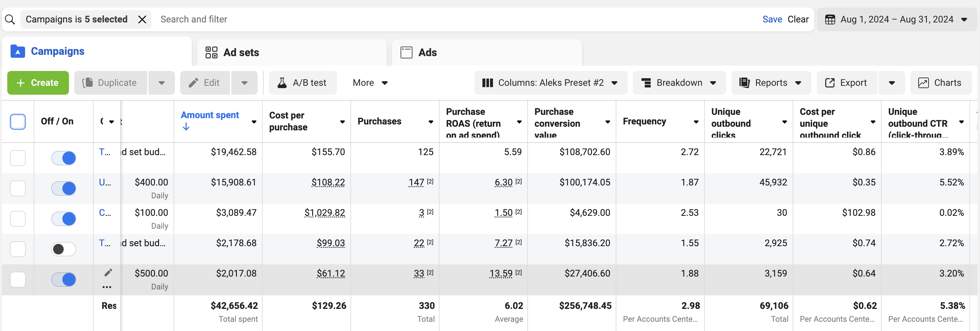980x331 pixels.
Task: Click the A/B test flask icon
Action: coord(282,83)
